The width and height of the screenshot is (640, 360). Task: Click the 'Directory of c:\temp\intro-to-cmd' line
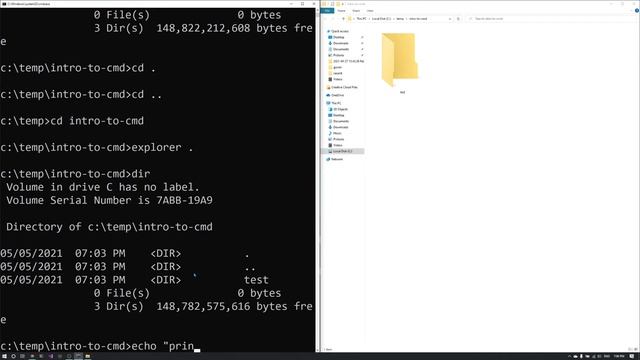pos(109,227)
